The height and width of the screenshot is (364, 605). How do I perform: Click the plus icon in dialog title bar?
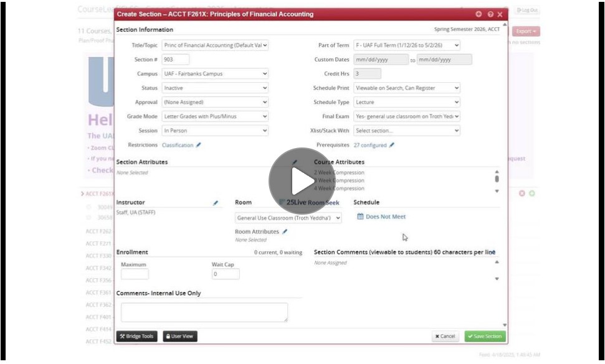[479, 14]
